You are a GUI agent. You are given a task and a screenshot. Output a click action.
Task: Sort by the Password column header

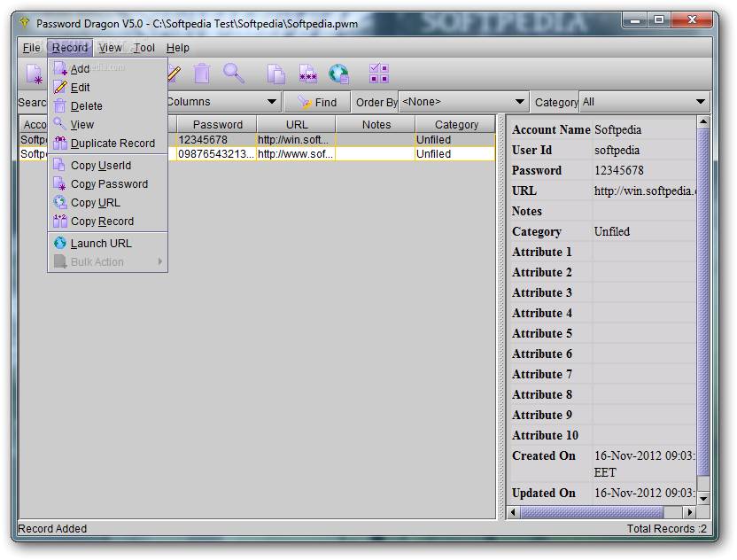(217, 125)
